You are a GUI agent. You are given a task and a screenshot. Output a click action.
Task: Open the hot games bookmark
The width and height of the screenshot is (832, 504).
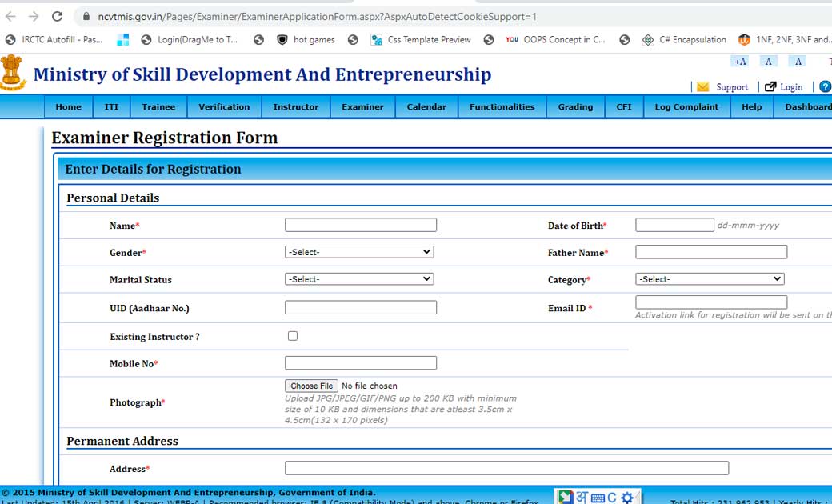point(306,40)
